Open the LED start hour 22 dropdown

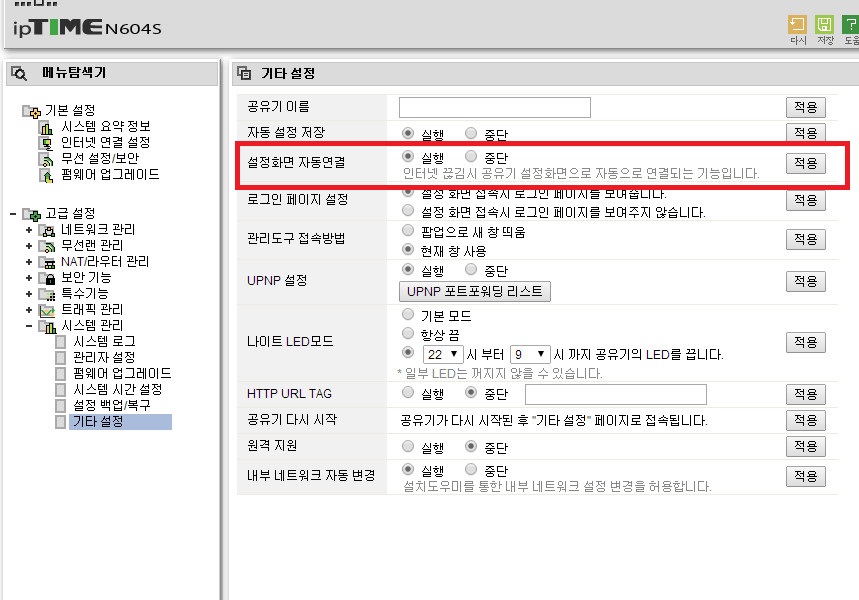tap(443, 354)
